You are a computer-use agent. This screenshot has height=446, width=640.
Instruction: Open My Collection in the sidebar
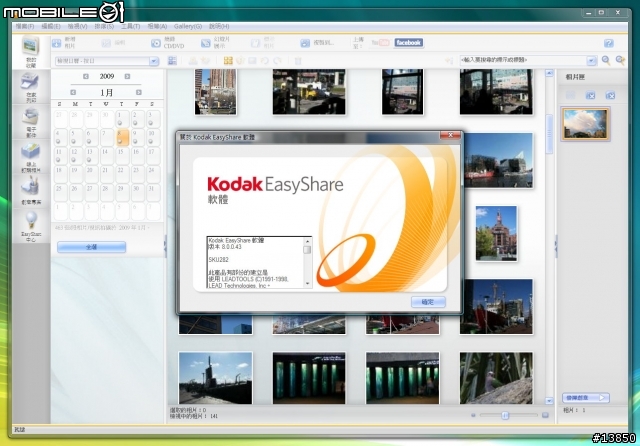coord(31,51)
